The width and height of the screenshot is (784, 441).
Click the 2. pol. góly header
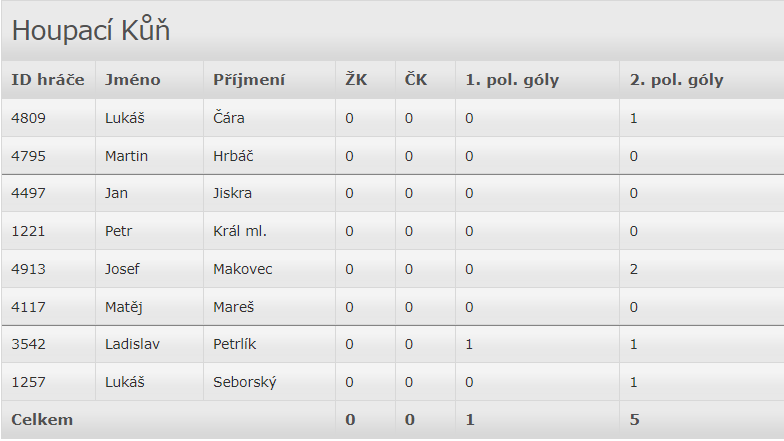676,80
